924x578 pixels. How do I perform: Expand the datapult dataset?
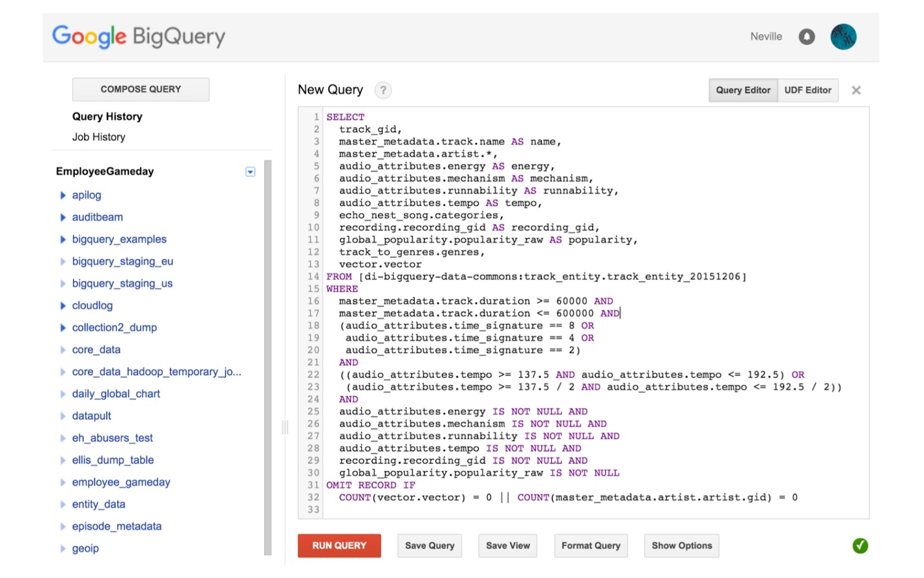[63, 416]
